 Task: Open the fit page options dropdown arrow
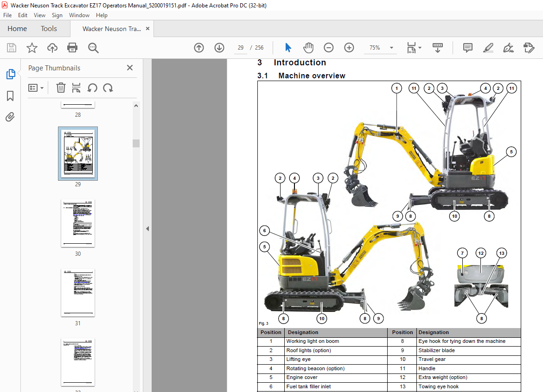tap(420, 48)
